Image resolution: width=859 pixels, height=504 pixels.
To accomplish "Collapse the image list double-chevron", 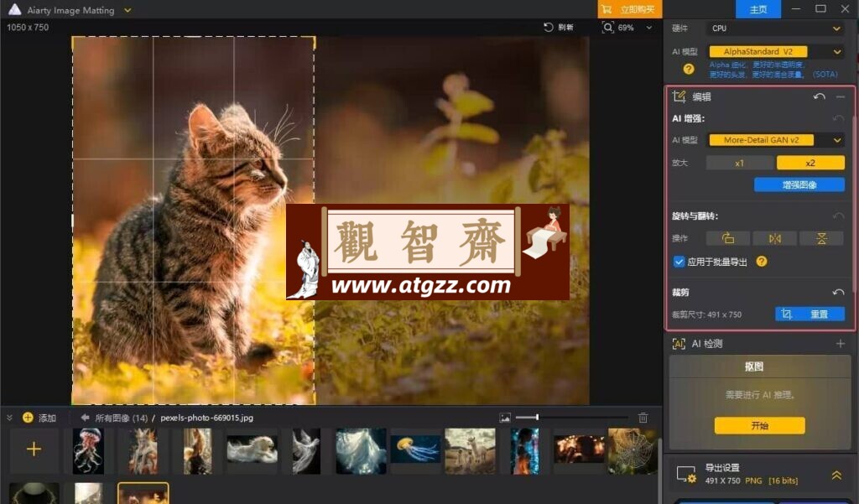I will pos(9,418).
